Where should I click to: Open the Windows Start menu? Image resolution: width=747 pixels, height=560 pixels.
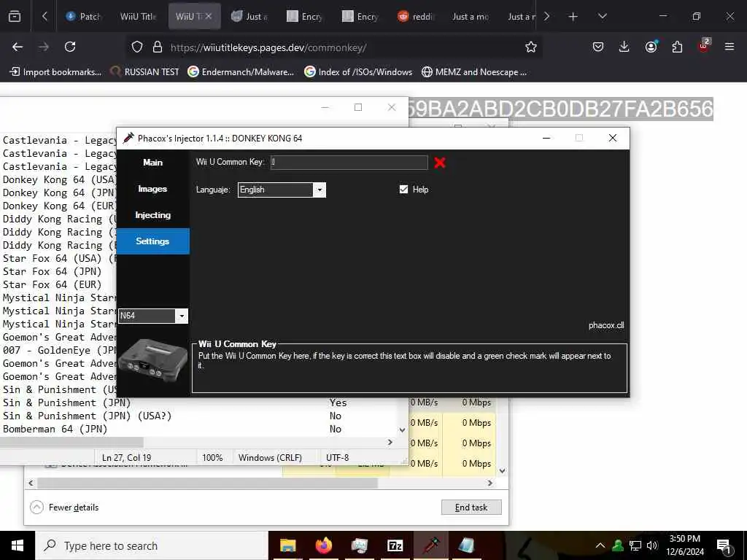click(18, 545)
